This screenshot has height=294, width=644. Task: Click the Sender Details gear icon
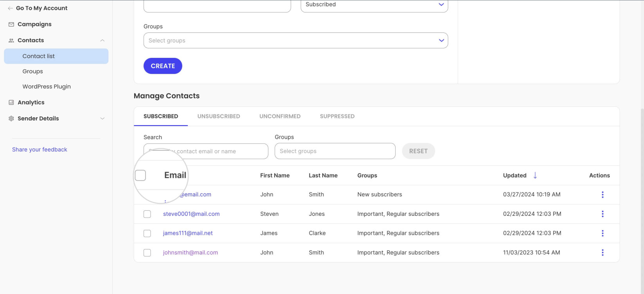pos(11,118)
